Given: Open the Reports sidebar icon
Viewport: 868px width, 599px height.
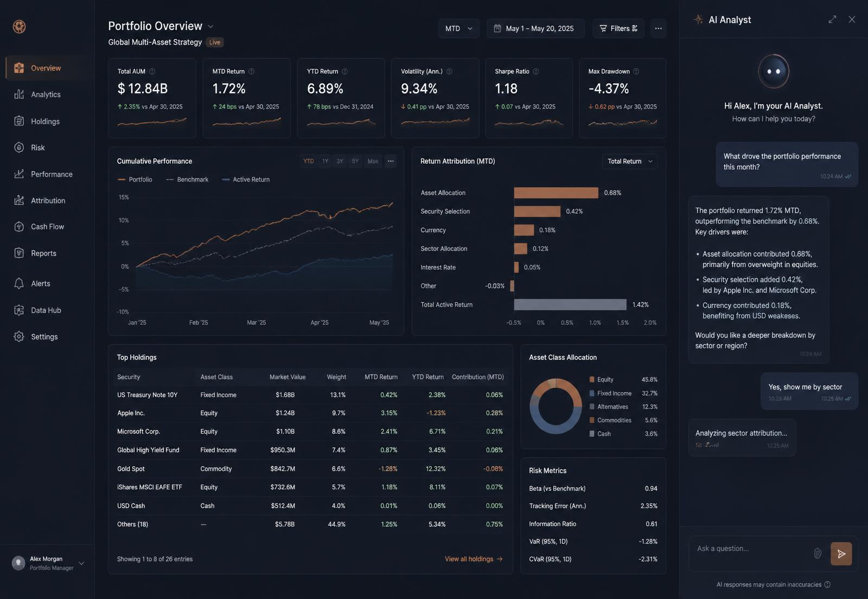Looking at the screenshot, I should [19, 253].
